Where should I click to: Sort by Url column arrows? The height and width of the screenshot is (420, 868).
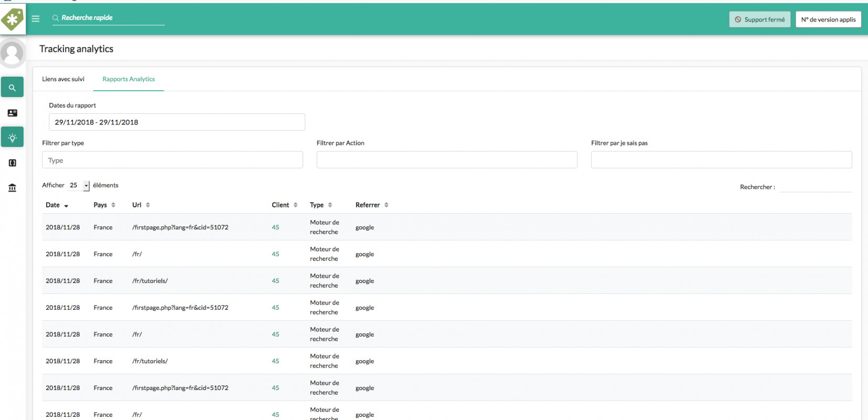[x=148, y=205]
